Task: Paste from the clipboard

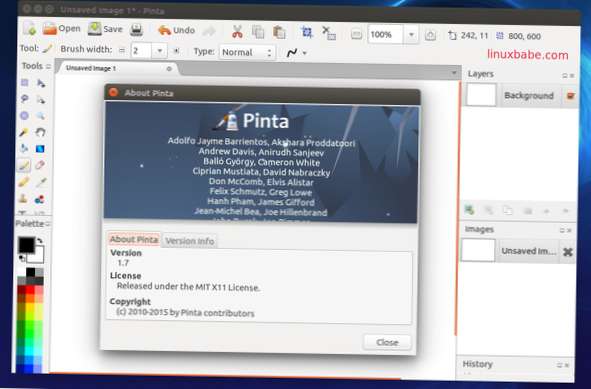Action: (x=279, y=32)
